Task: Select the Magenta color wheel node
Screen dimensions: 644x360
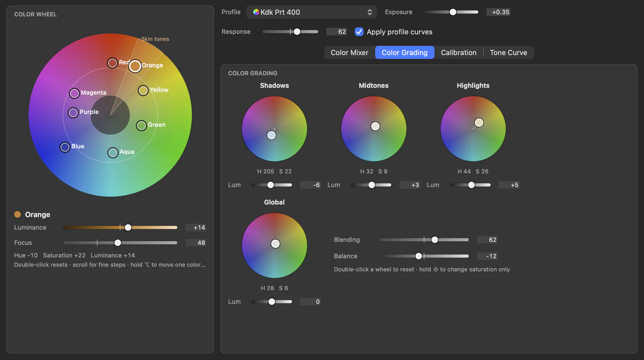Action: coord(74,93)
